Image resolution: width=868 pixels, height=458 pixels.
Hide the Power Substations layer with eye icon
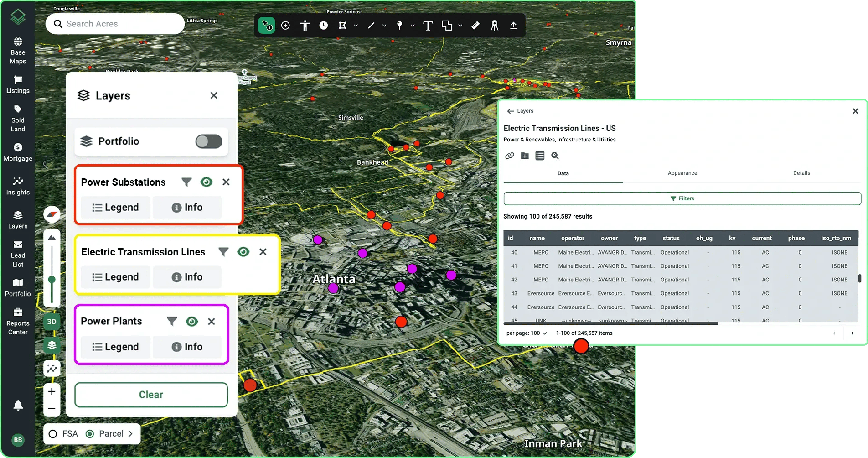pyautogui.click(x=207, y=182)
